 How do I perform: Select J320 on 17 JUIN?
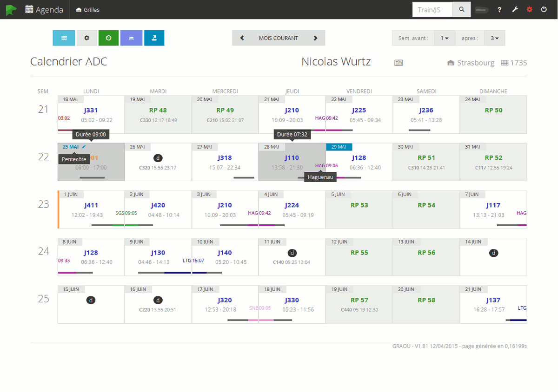tap(225, 300)
